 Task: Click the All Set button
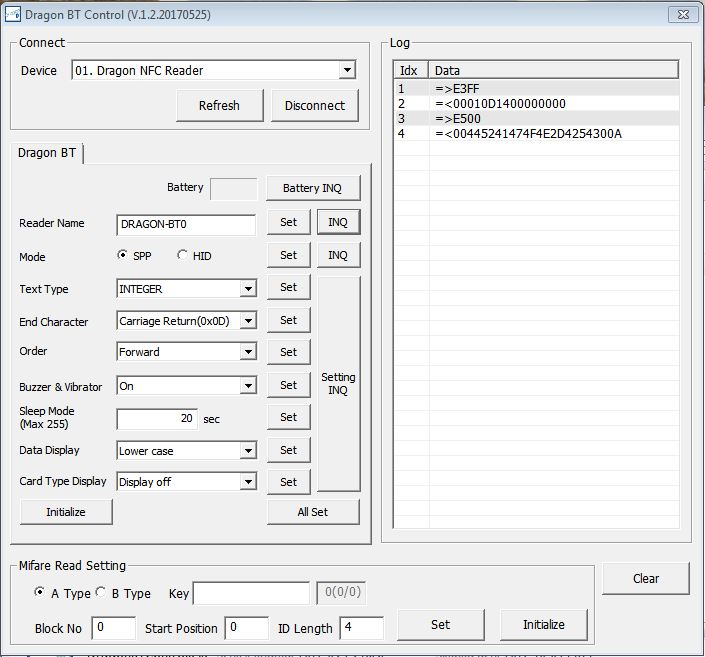coord(313,512)
